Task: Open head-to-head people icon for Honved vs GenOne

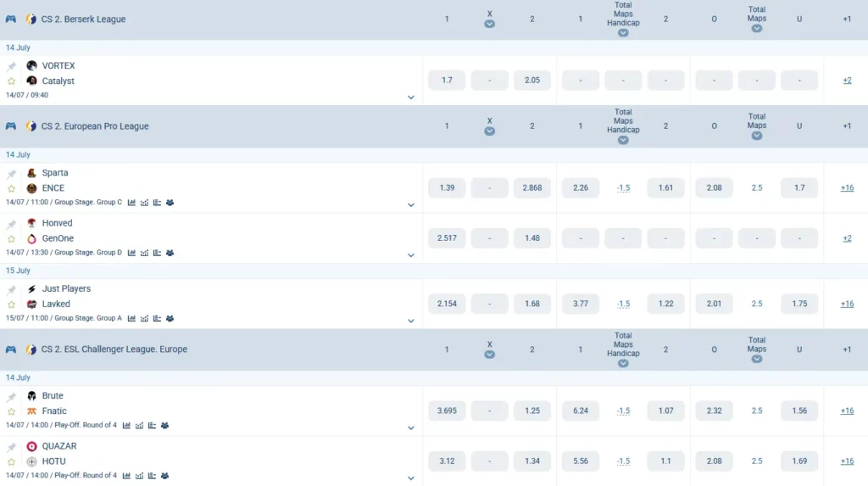Action: [x=170, y=254]
